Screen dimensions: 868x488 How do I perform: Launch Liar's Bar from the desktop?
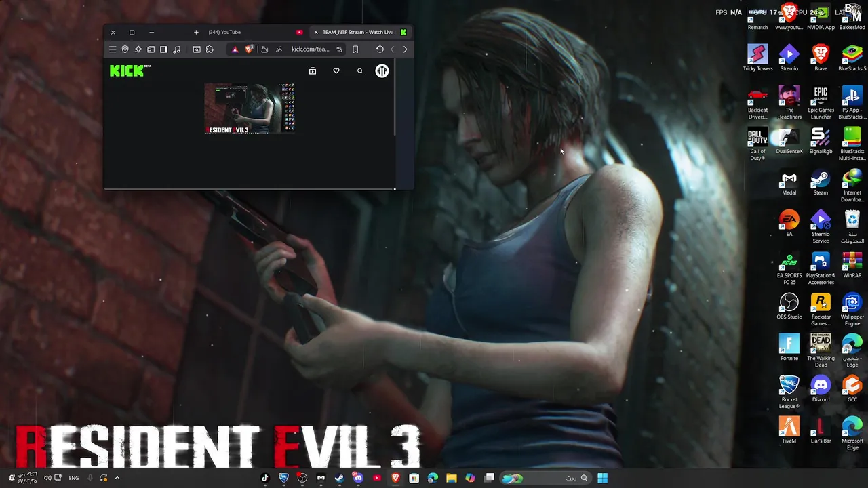coord(821,431)
